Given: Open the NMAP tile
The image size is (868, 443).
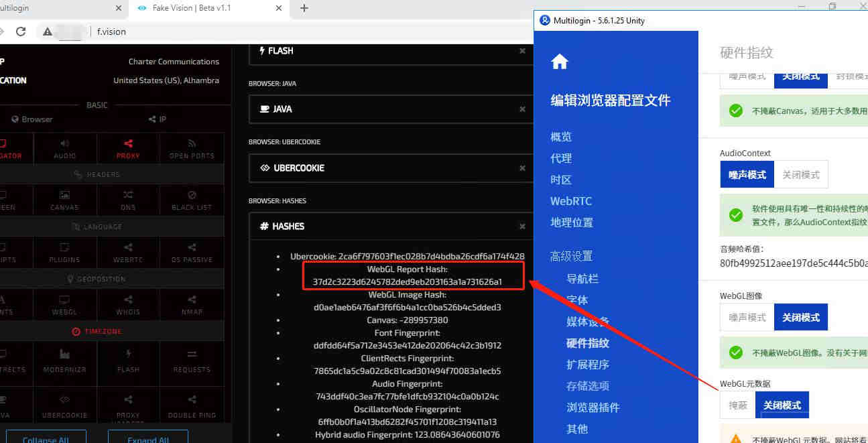Looking at the screenshot, I should (x=192, y=305).
